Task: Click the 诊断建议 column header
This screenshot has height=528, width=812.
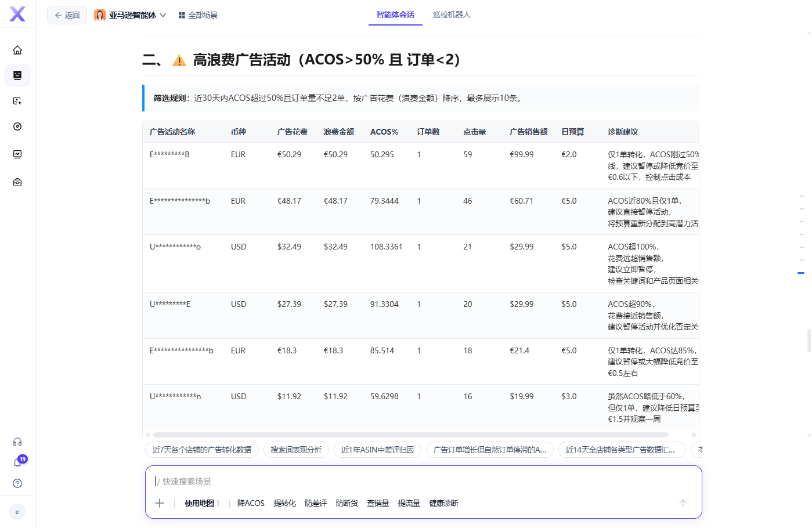Action: pyautogui.click(x=623, y=132)
